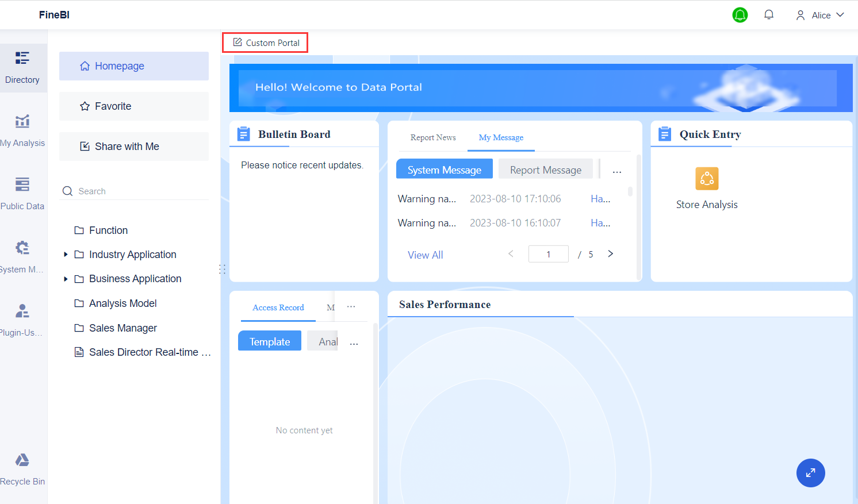Click the Custom Portal button
Image resolution: width=858 pixels, height=504 pixels.
265,43
